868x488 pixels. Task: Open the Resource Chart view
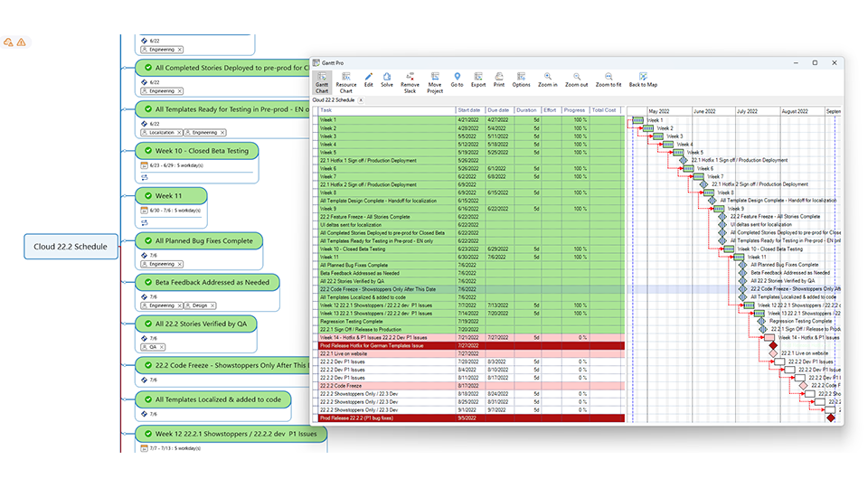point(346,82)
